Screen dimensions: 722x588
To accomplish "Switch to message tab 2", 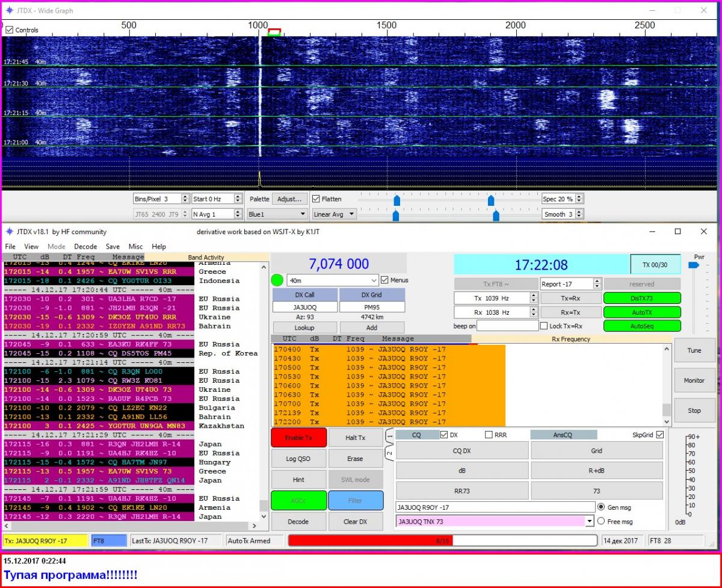I will coord(389,452).
